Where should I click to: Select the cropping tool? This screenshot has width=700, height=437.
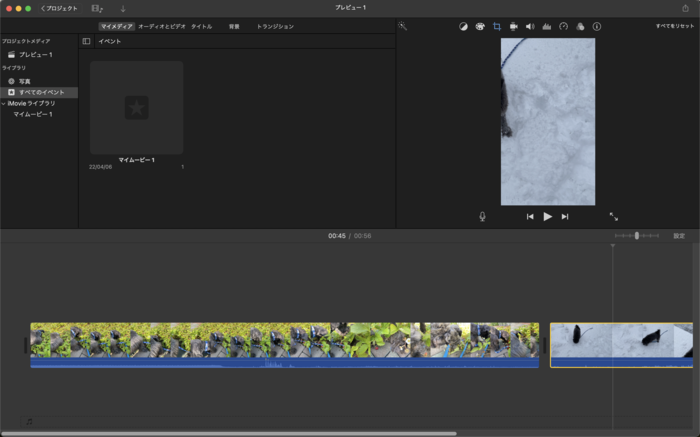pos(496,26)
